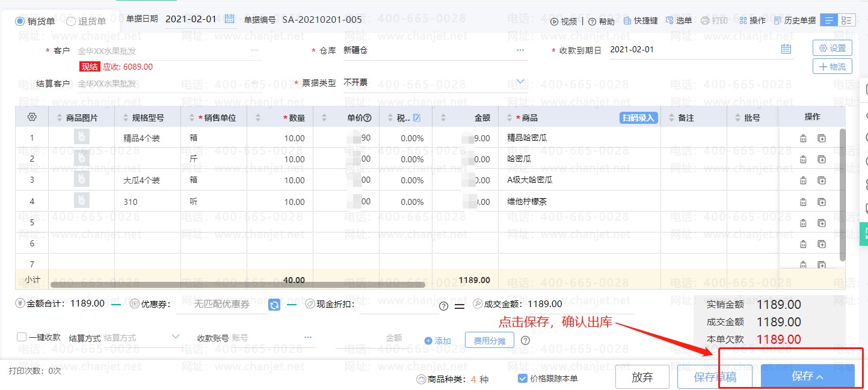868x390 pixels.
Task: Open 帮助 help
Action: [x=601, y=21]
